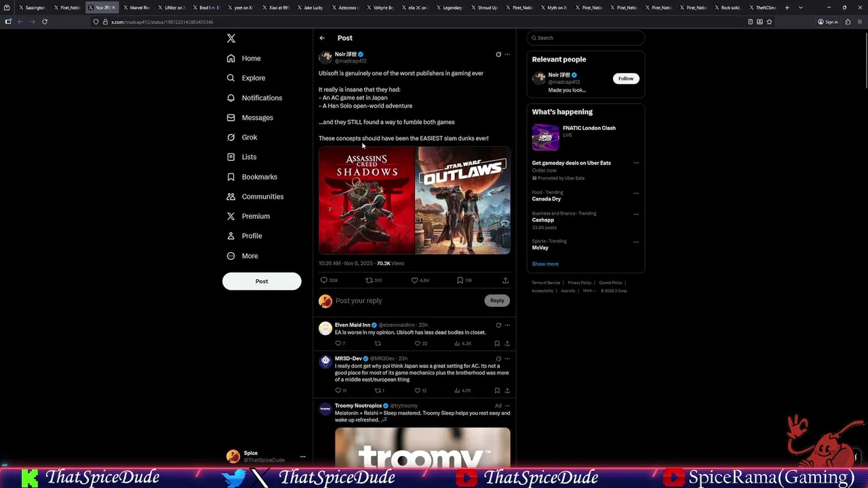Image resolution: width=868 pixels, height=488 pixels.
Task: Open Messages in the sidebar
Action: point(250,117)
